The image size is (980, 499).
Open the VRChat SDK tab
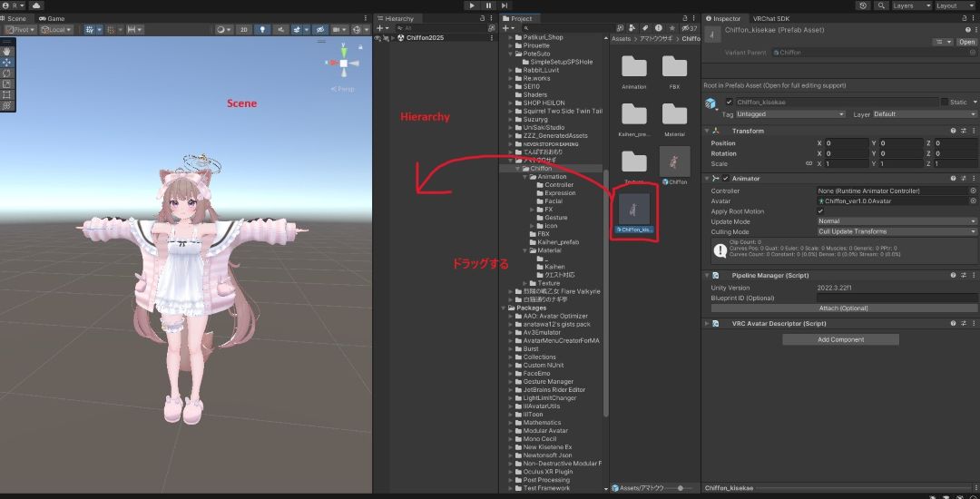pyautogui.click(x=771, y=18)
